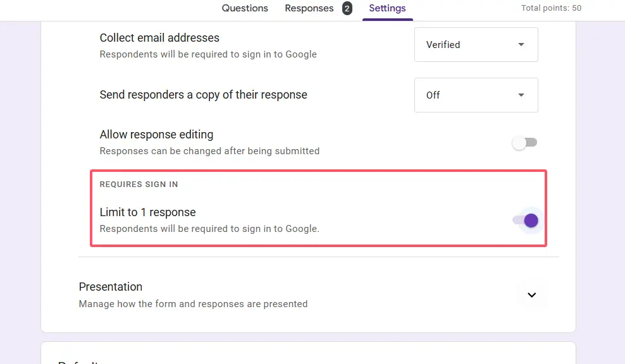
Task: Click the Collect email addresses label
Action: coord(159,38)
